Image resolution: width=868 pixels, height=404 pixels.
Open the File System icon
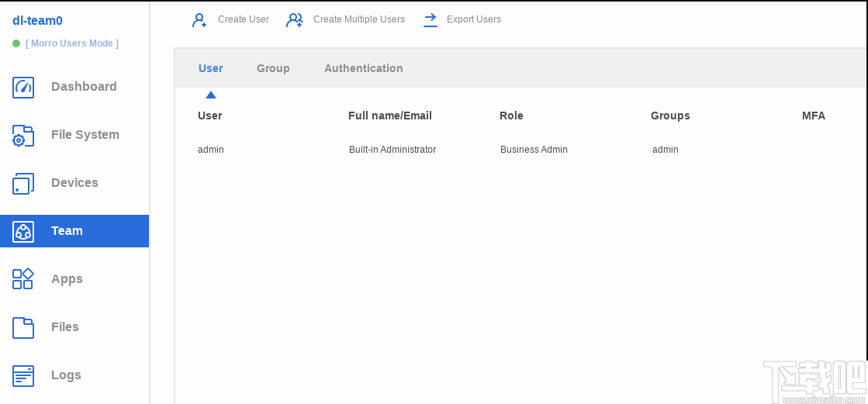pos(23,136)
